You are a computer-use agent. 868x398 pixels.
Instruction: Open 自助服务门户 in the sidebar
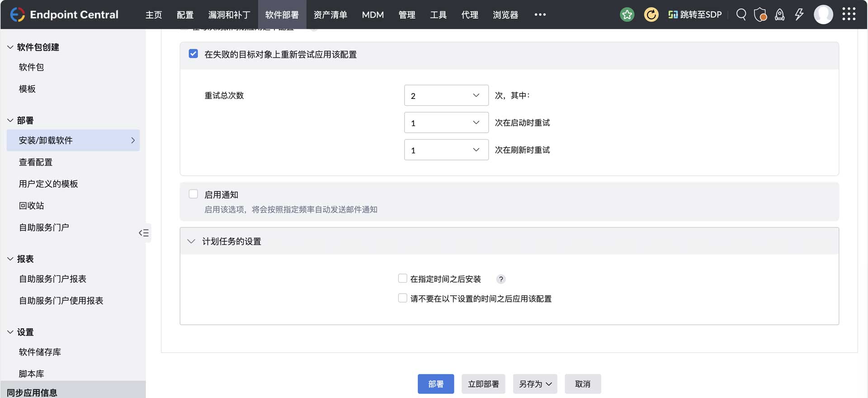[44, 227]
